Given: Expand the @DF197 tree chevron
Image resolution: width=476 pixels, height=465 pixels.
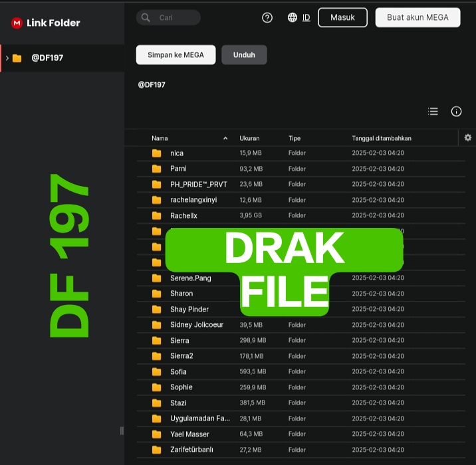Looking at the screenshot, I should pyautogui.click(x=7, y=58).
